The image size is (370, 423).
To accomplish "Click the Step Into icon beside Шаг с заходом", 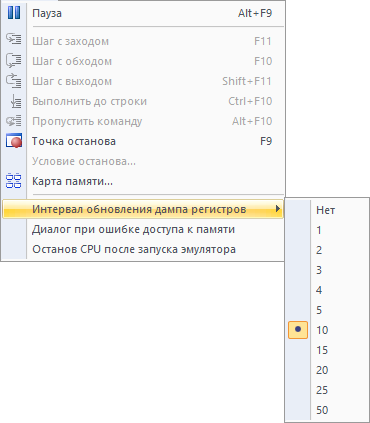I will [14, 39].
